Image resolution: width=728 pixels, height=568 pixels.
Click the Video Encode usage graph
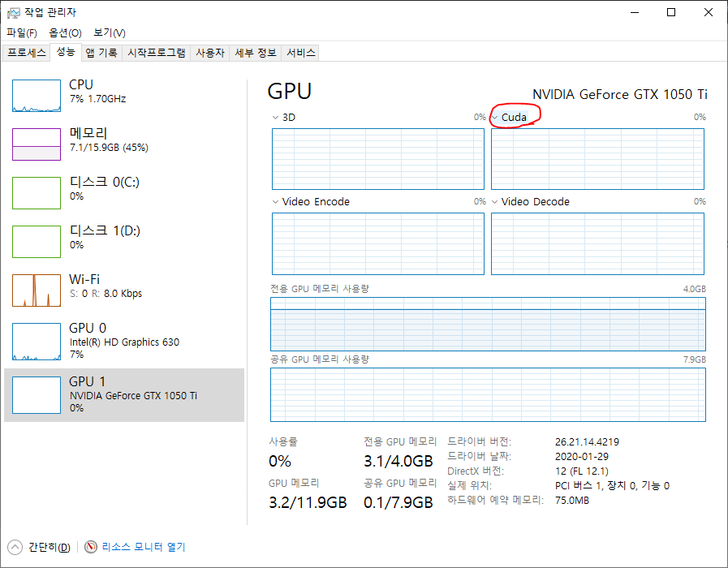tap(378, 243)
